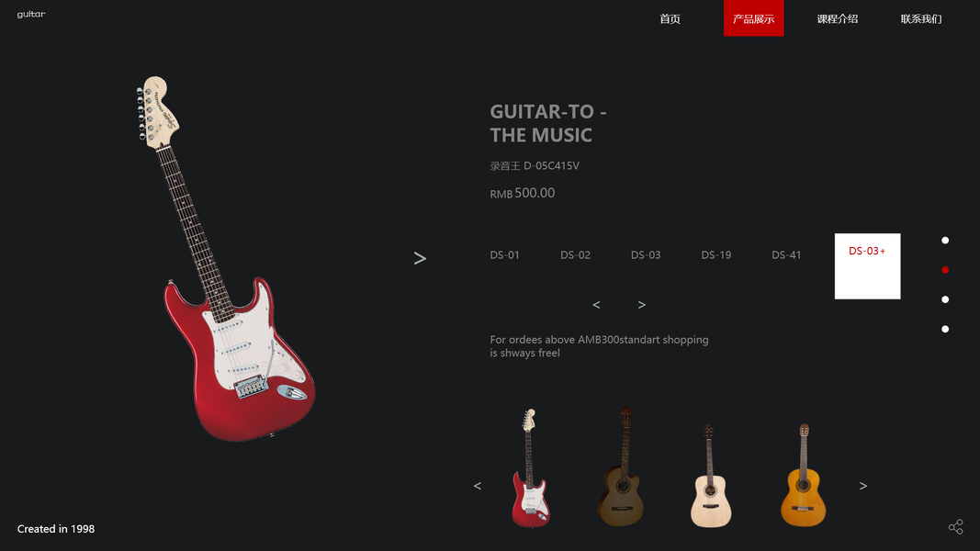Select the red active page indicator dot
This screenshot has height=551, width=980.
pos(945,270)
